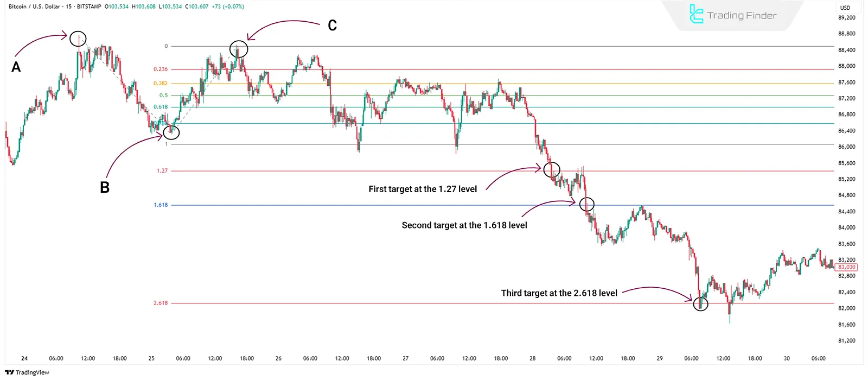Click date 24 on the time axis
Image resolution: width=868 pixels, height=380 pixels.
pyautogui.click(x=24, y=358)
